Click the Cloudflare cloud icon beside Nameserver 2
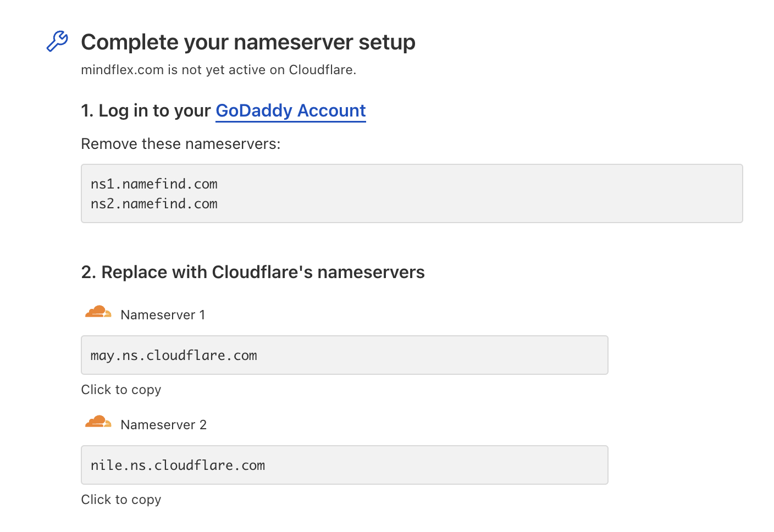The image size is (774, 532). (x=98, y=422)
